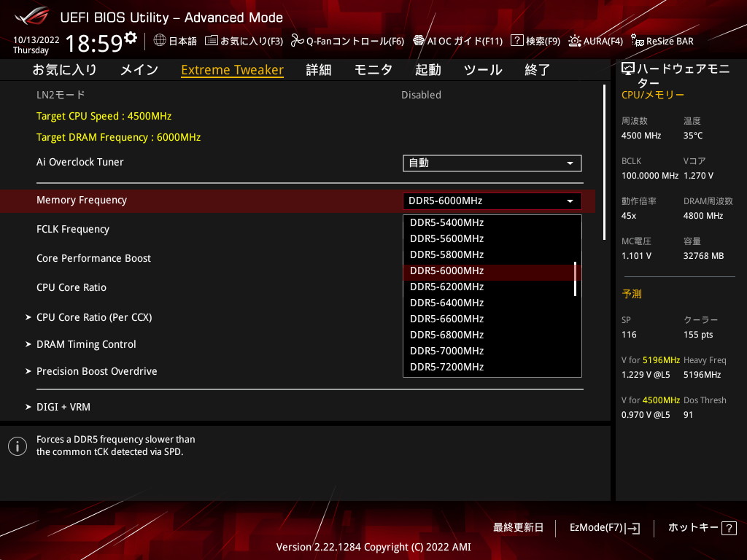Click the hardware monitor screen icon

tap(628, 69)
